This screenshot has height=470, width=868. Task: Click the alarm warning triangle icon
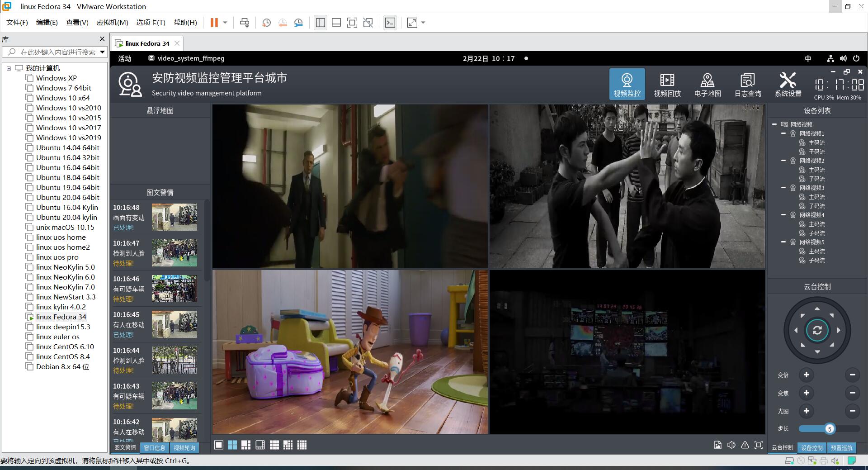point(745,445)
